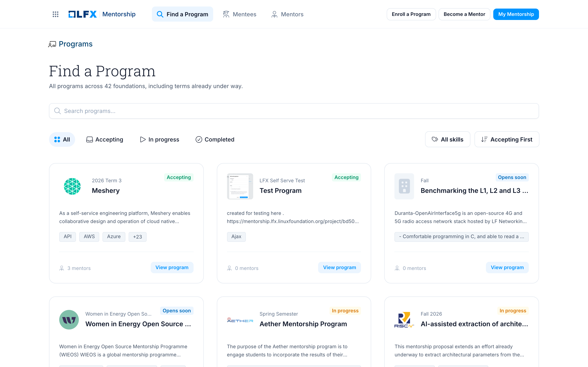Click the LFX logo in header

(82, 14)
